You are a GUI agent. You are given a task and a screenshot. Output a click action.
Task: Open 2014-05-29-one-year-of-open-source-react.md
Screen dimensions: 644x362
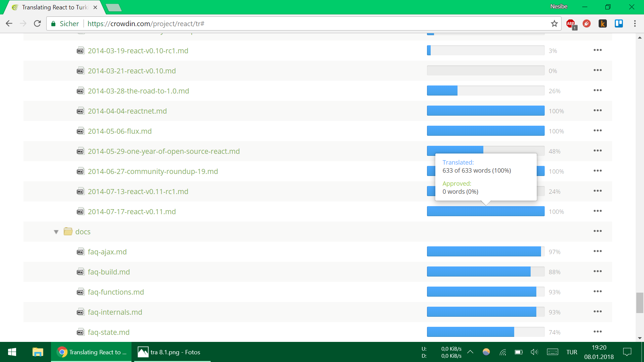[x=164, y=151]
